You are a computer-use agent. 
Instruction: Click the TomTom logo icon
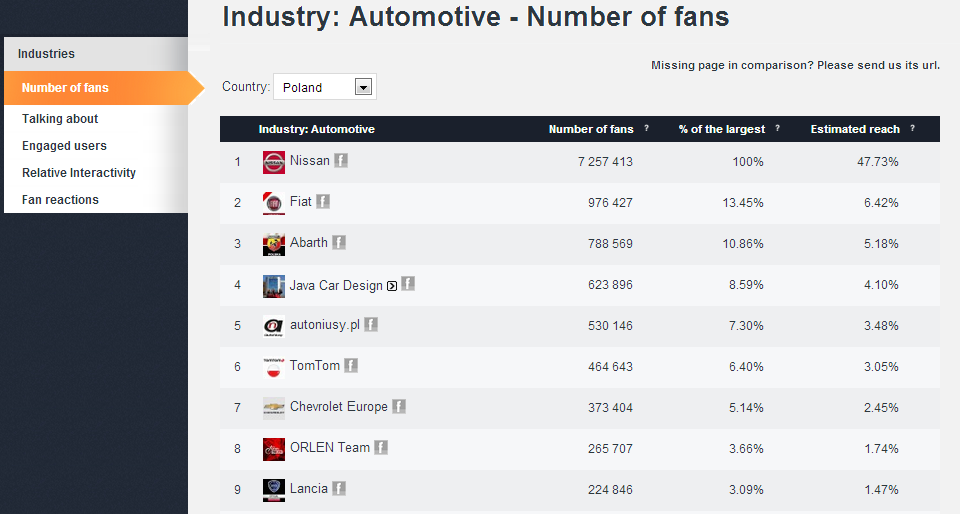[273, 367]
